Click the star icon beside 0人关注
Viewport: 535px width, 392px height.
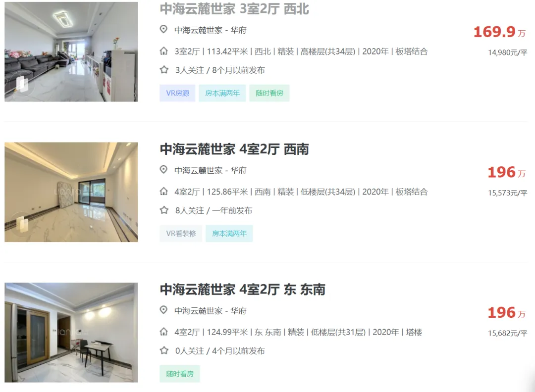coord(164,351)
